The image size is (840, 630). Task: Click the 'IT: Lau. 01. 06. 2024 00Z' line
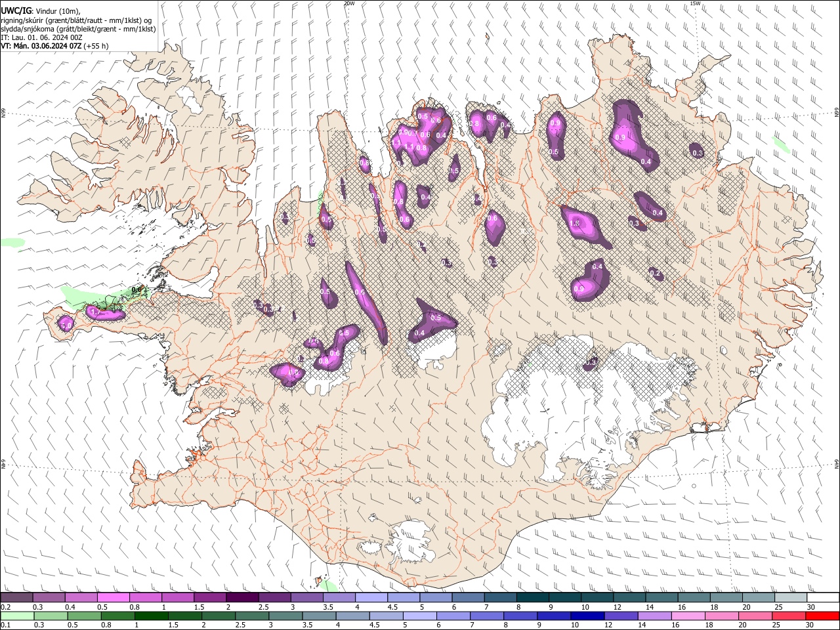point(41,37)
